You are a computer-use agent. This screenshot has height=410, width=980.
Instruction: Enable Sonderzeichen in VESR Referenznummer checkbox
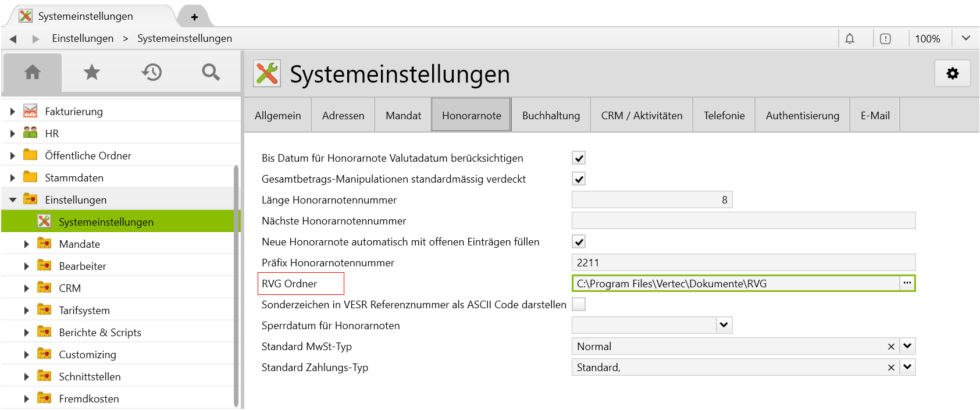click(579, 304)
